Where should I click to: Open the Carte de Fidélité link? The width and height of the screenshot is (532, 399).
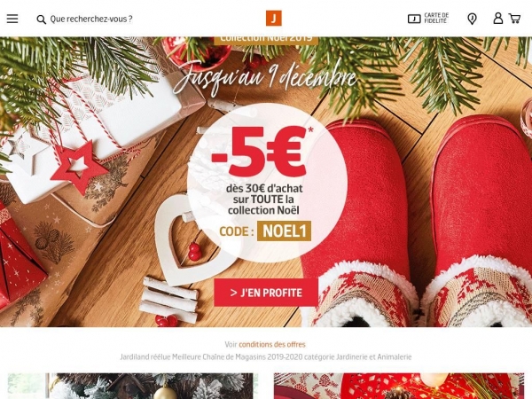point(436,19)
